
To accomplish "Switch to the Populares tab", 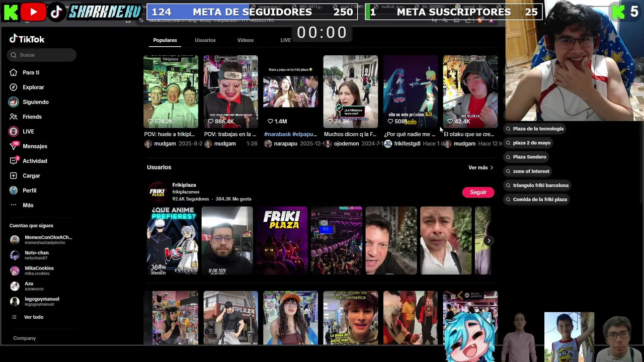I will click(x=165, y=40).
